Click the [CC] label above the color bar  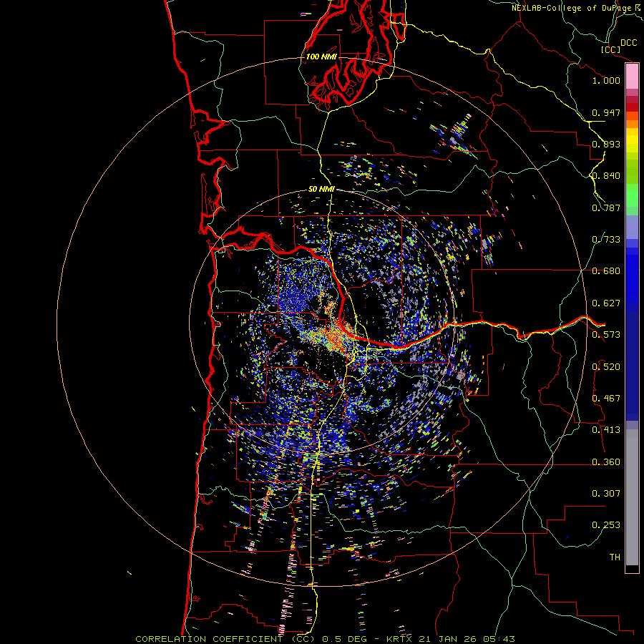(x=610, y=49)
